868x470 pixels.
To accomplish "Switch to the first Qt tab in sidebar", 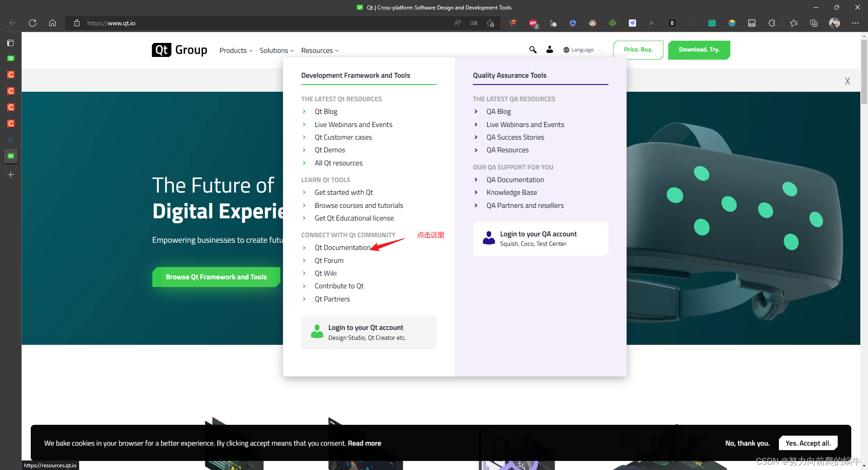I will [x=11, y=58].
